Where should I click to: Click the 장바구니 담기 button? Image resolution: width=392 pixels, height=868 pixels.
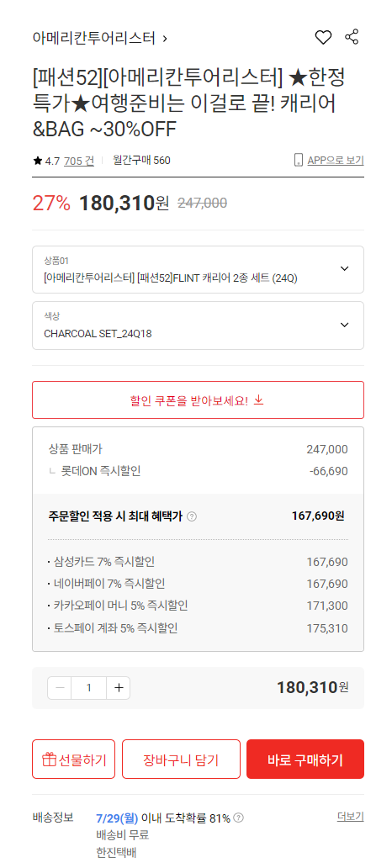coord(181,759)
